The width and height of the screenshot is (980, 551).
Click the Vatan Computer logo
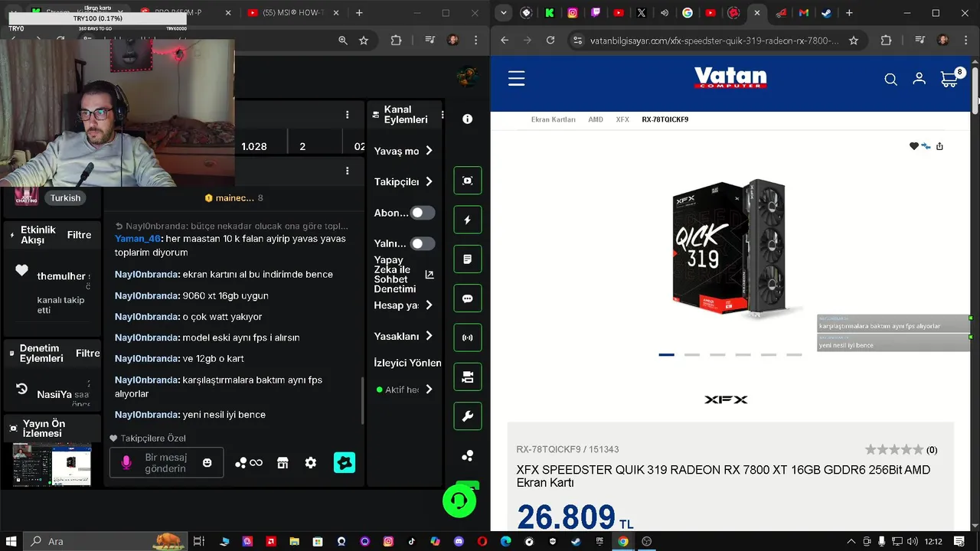pos(730,78)
